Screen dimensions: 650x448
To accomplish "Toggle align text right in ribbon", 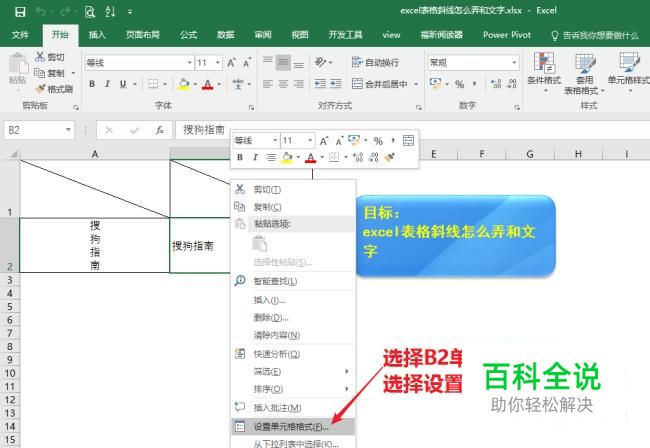I will [298, 84].
